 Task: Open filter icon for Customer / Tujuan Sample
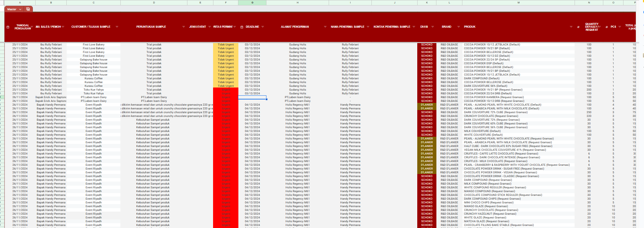(x=117, y=27)
